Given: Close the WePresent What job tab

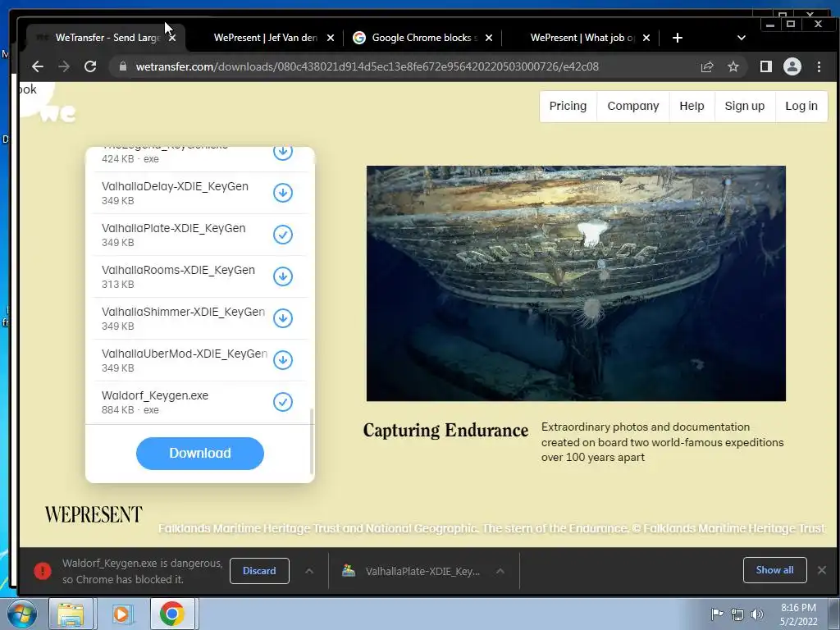Looking at the screenshot, I should click(646, 38).
